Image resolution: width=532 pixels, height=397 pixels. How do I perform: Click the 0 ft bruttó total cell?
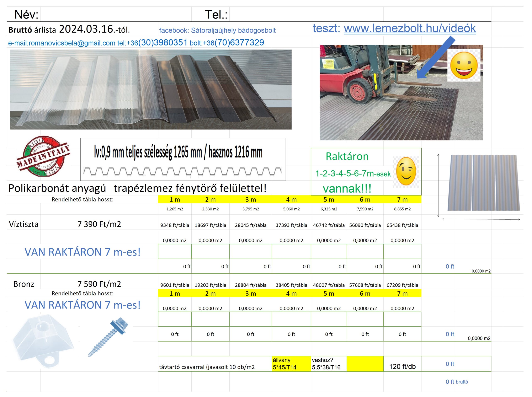[457, 382]
